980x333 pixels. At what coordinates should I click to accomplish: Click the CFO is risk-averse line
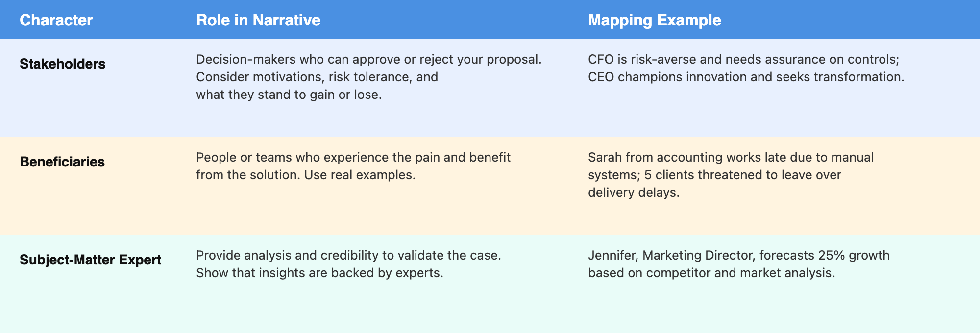tap(743, 60)
